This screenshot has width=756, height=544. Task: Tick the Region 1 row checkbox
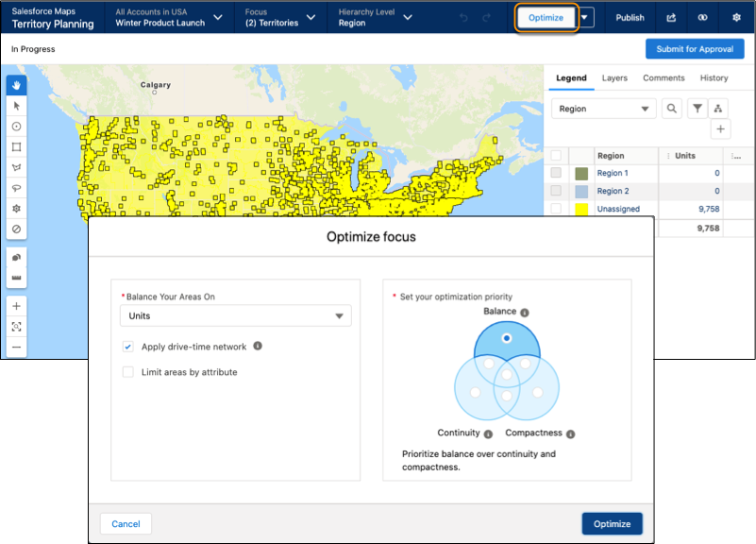click(556, 172)
